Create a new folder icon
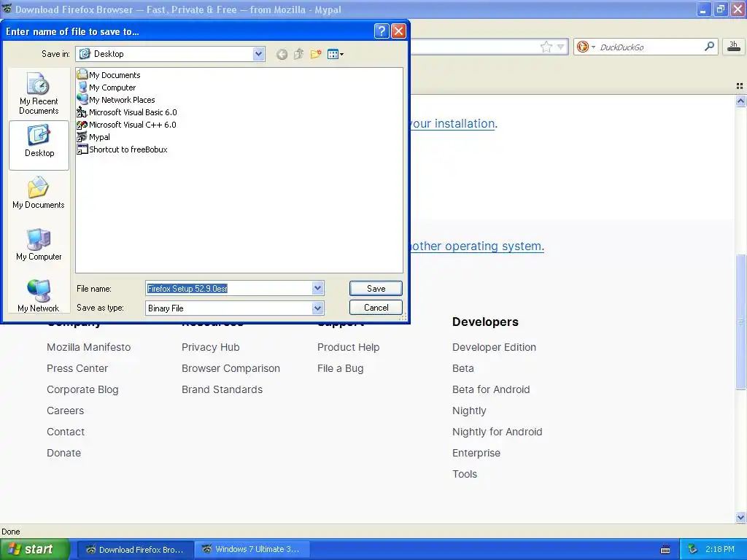Viewport: 747px width, 560px height. [316, 54]
